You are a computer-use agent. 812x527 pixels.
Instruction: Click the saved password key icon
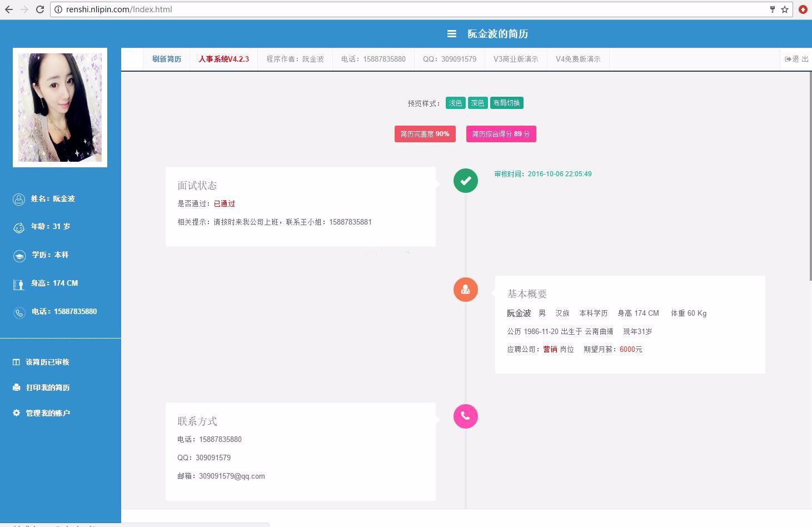(772, 9)
